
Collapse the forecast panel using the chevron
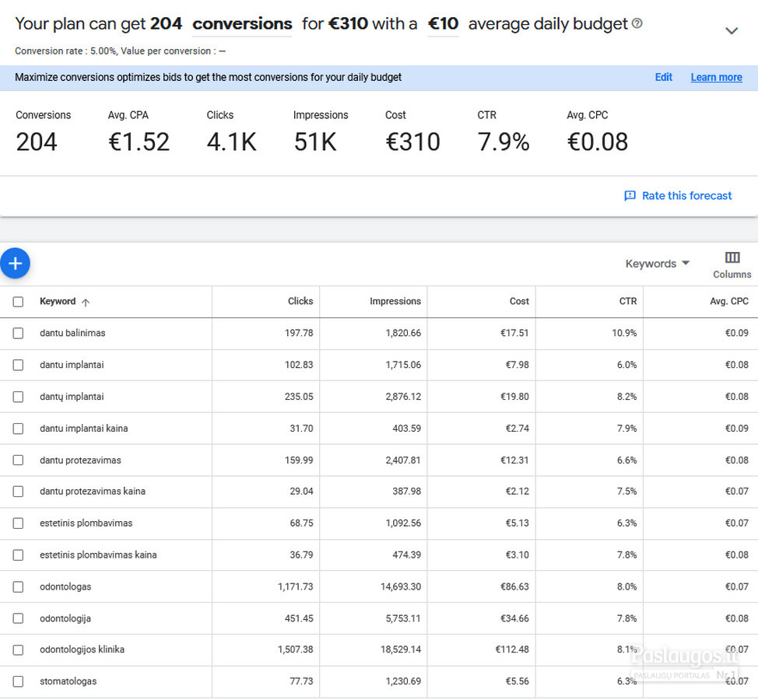tap(731, 31)
